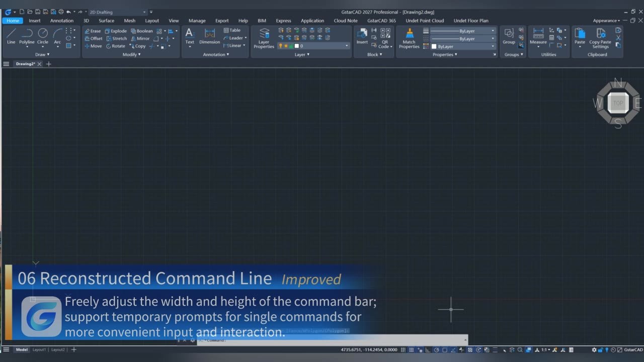The width and height of the screenshot is (644, 362).
Task: Click the Cut scissors icon in Clipboard
Action: coord(618,38)
